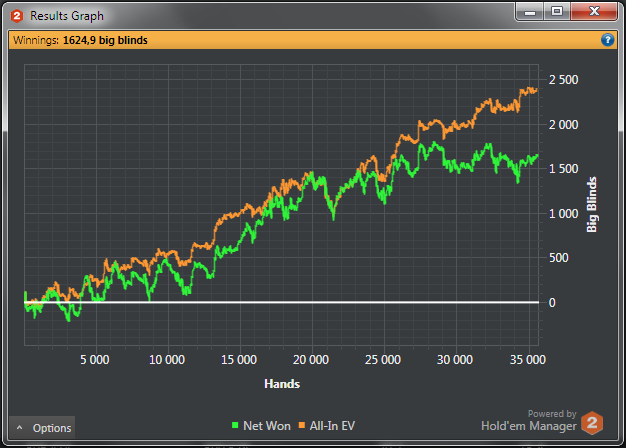626x448 pixels.
Task: Maximize the Results Graph window
Action: pos(557,12)
